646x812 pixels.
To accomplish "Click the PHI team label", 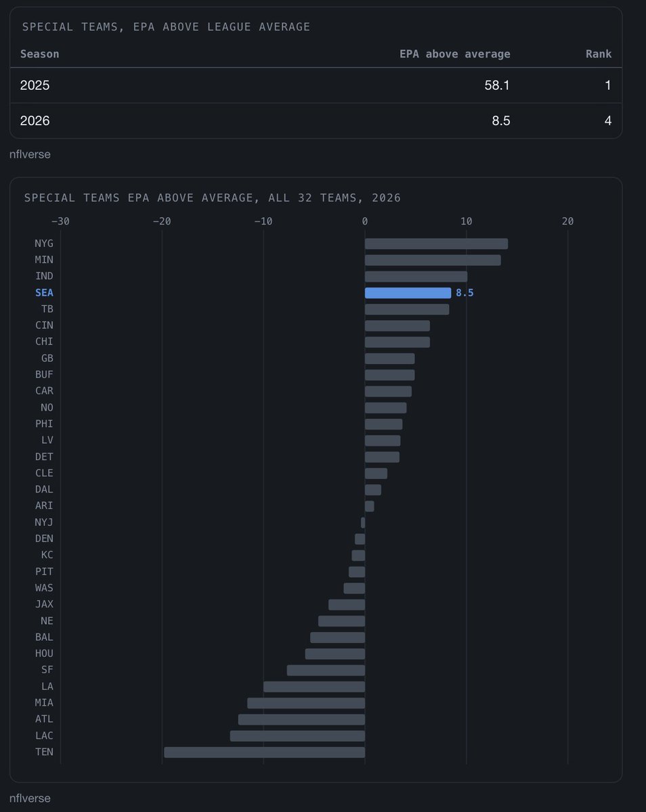I will point(44,424).
